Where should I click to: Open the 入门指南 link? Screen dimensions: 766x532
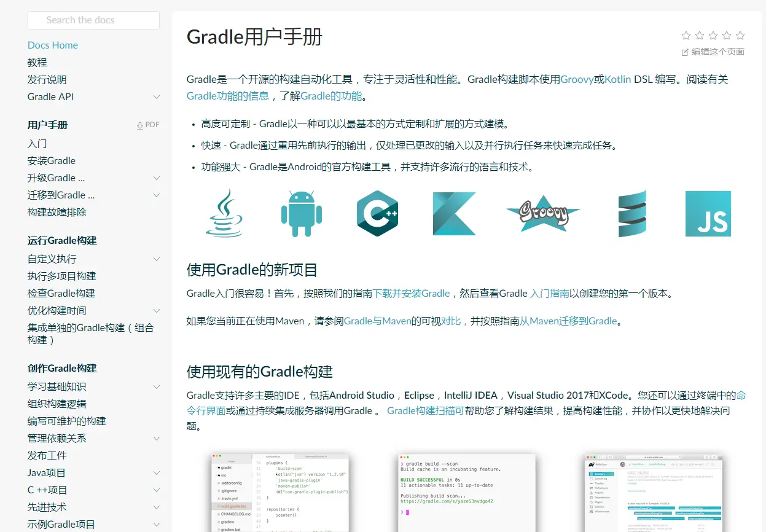[x=550, y=293]
